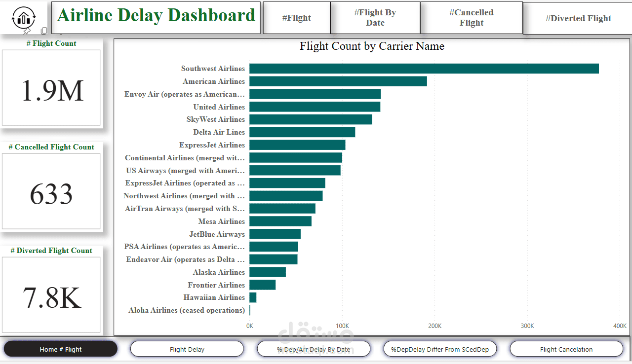Screen dimensions: 632x364
Task: Click the 300K x-axis tick label
Action: [527, 326]
